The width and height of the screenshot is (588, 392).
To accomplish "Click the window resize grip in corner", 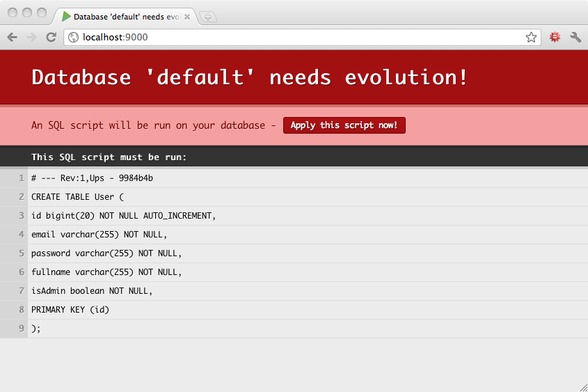I will coord(582,386).
